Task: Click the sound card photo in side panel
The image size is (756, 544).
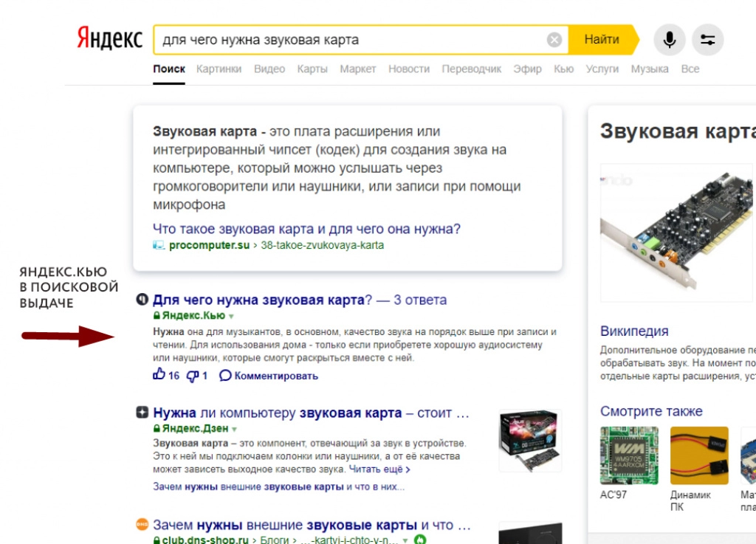Action: [676, 233]
